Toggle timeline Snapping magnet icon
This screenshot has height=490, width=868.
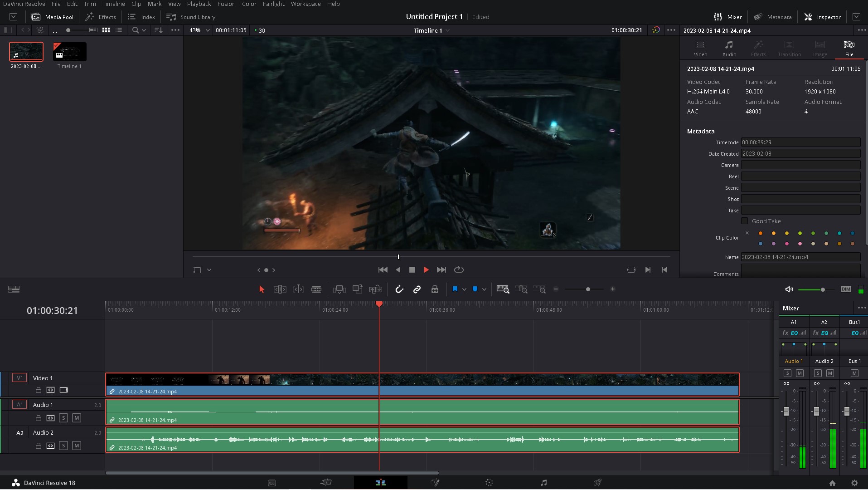pyautogui.click(x=399, y=289)
